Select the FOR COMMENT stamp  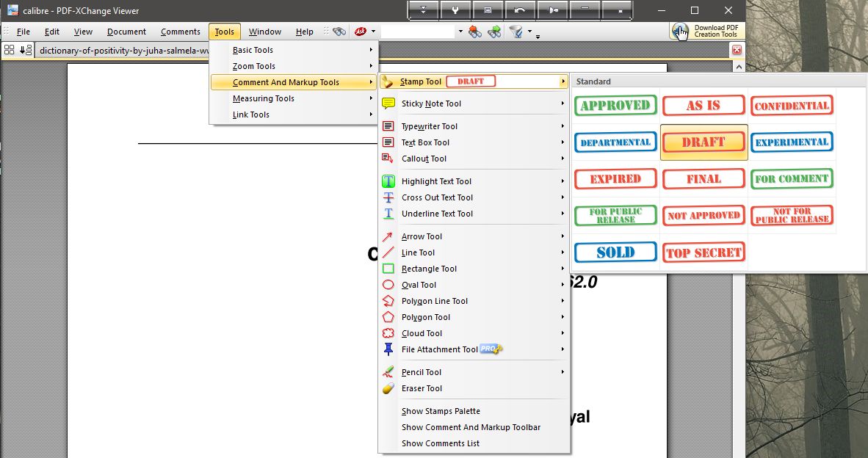click(x=792, y=178)
